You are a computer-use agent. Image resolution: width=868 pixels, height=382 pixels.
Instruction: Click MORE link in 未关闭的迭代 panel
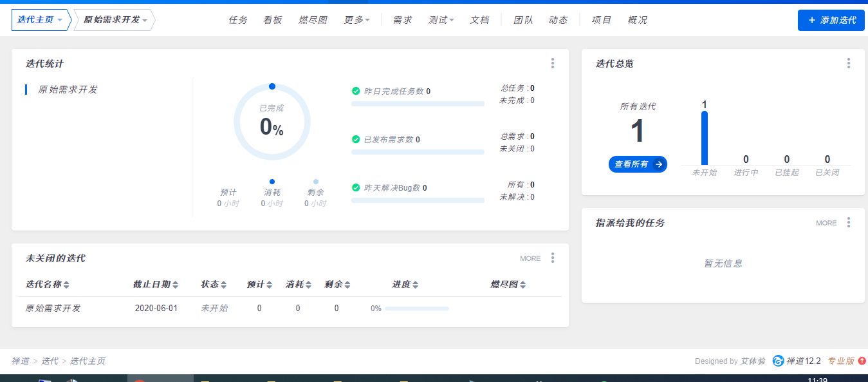tap(530, 258)
